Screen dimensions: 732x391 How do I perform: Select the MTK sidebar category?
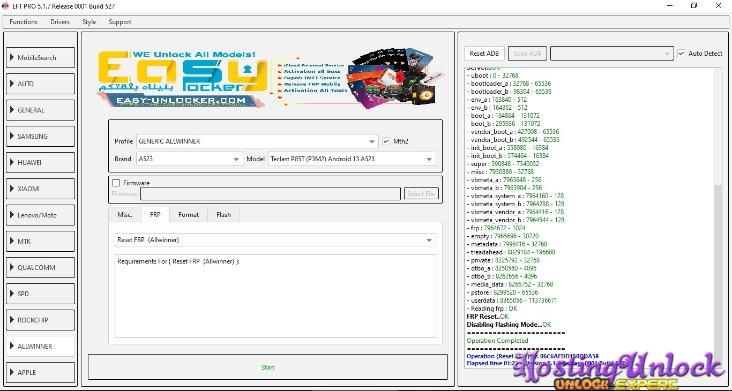(41, 241)
